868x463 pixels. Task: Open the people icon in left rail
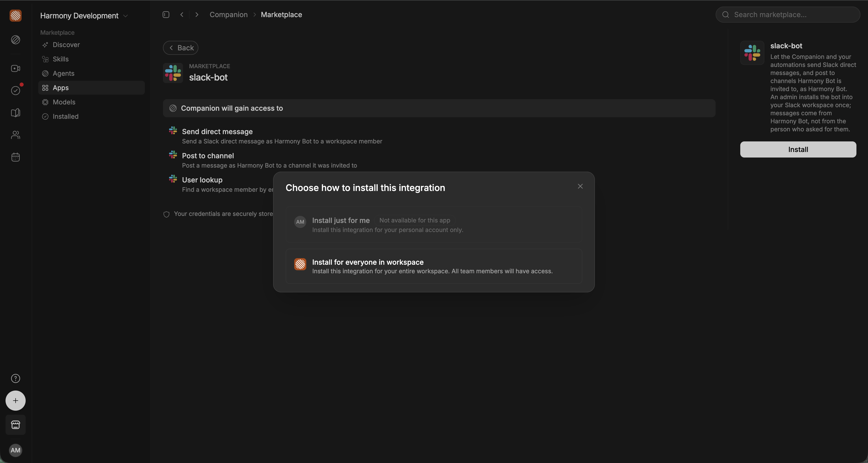16,135
